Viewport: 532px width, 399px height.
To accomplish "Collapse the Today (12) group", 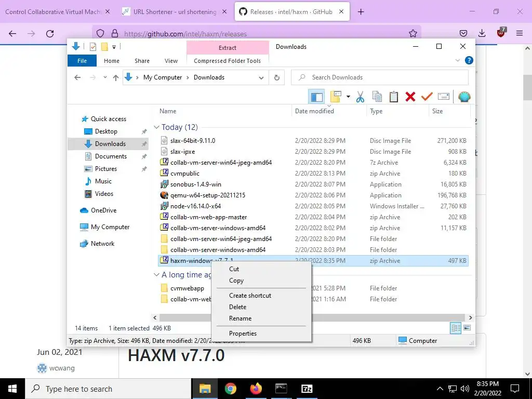I will [156, 127].
